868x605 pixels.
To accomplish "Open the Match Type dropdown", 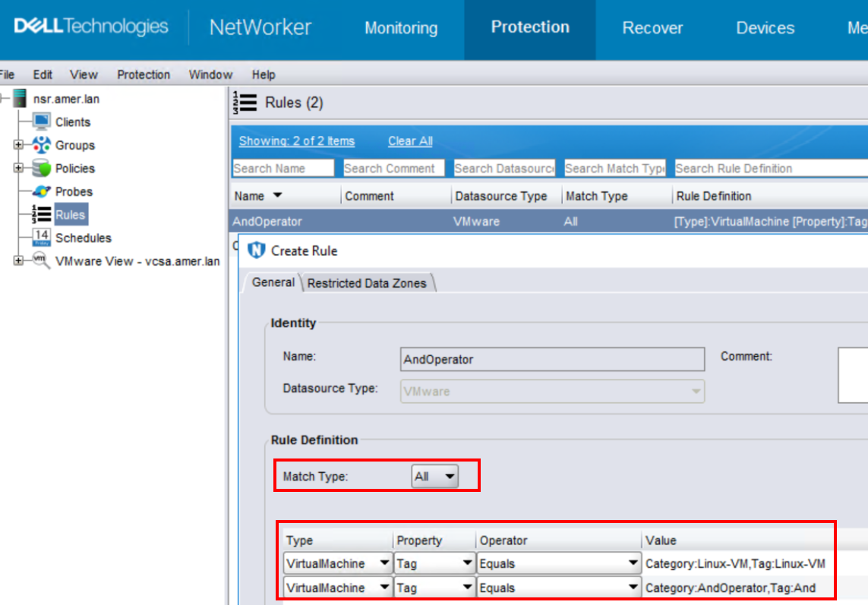I will pyautogui.click(x=435, y=477).
